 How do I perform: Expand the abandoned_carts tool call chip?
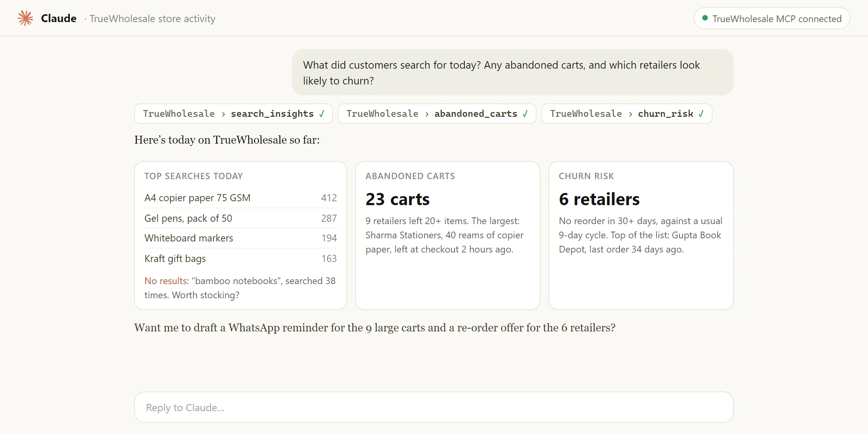(437, 114)
